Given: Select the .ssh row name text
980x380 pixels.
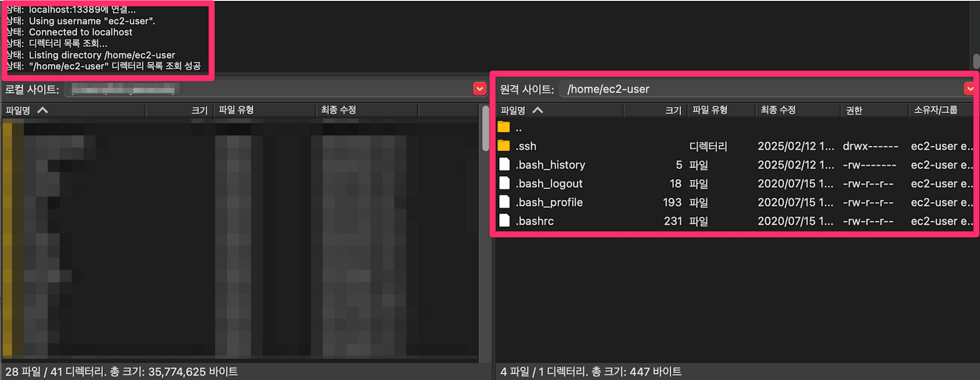Looking at the screenshot, I should coord(526,146).
